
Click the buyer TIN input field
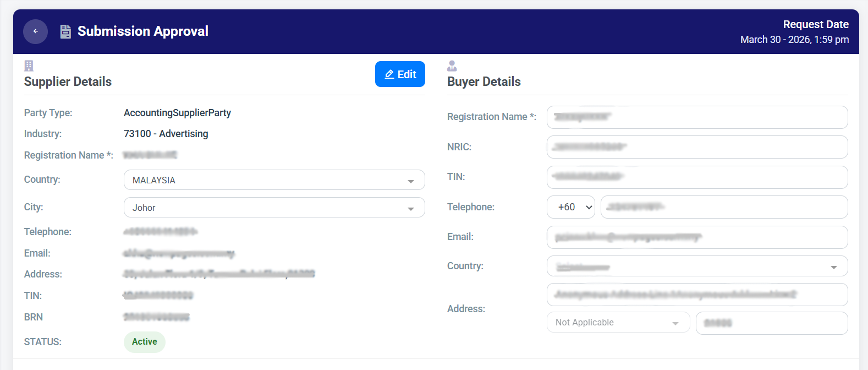pyautogui.click(x=697, y=177)
